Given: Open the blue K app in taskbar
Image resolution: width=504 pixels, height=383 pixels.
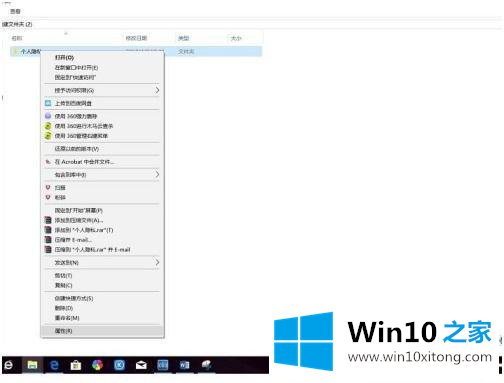Looking at the screenshot, I should [x=119, y=365].
